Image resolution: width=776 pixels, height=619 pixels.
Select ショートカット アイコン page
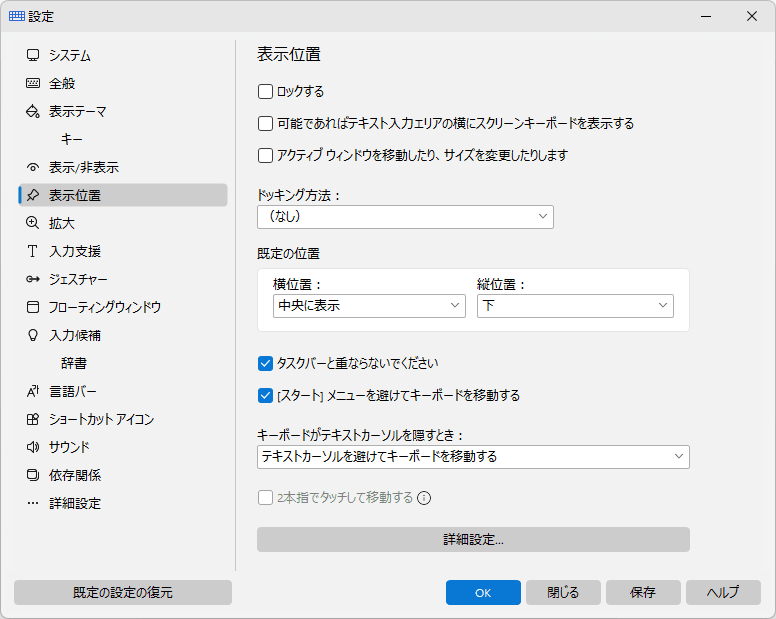pyautogui.click(x=123, y=419)
